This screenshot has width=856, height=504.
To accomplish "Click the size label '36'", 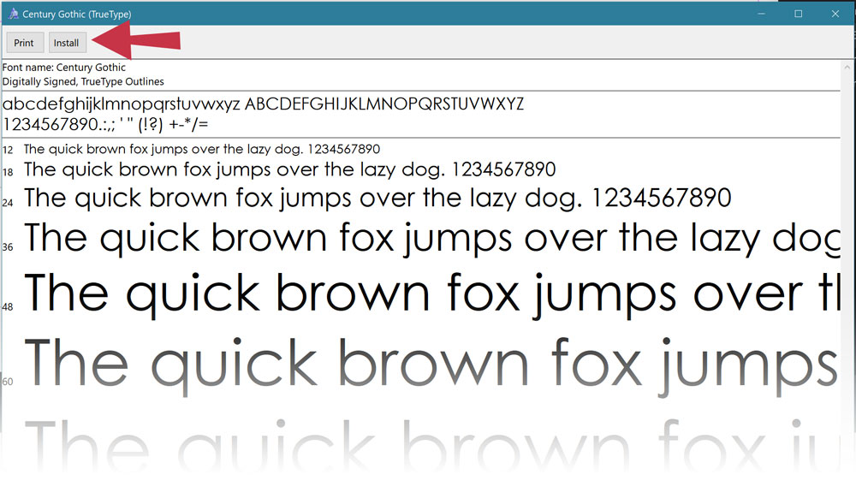I will tap(8, 246).
